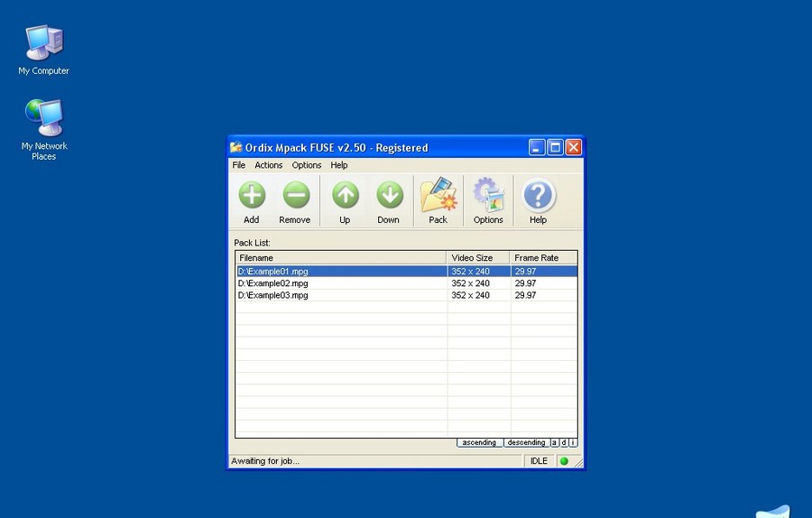Open the Help menu in the menu bar
The height and width of the screenshot is (518, 812).
pyautogui.click(x=339, y=165)
